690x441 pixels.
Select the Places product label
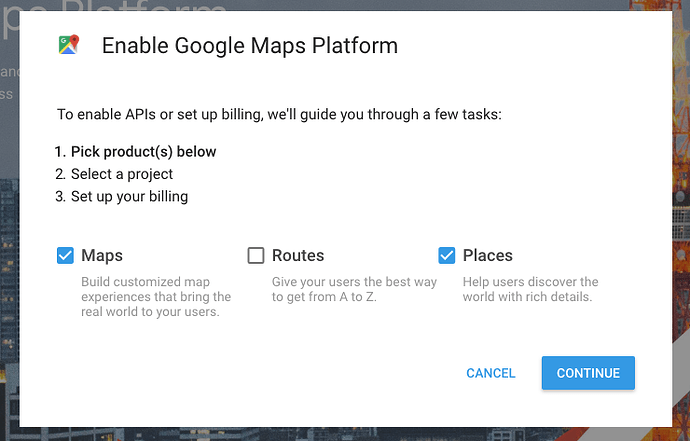point(488,255)
